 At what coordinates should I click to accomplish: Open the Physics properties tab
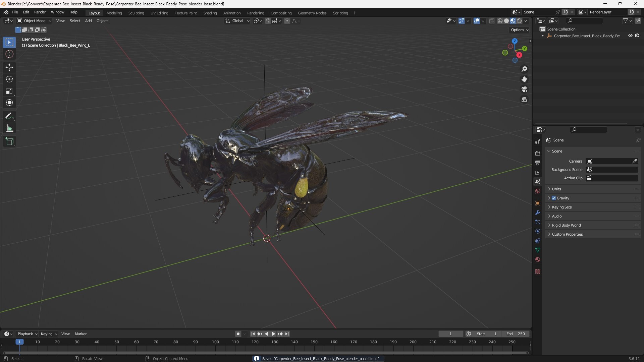(538, 231)
